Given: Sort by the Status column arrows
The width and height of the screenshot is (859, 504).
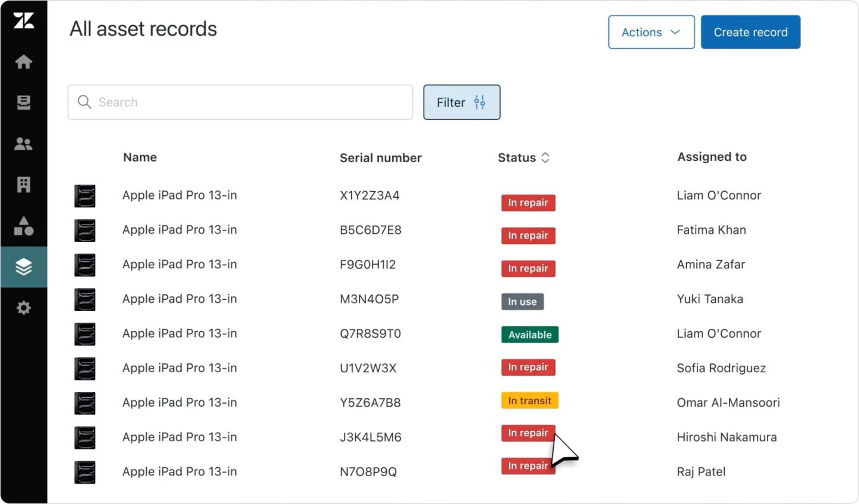Looking at the screenshot, I should 545,157.
